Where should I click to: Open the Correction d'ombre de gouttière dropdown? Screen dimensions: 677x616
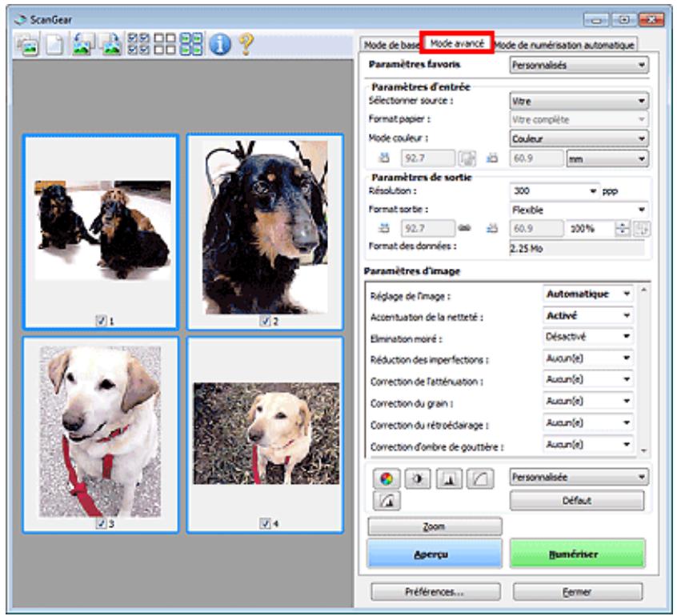click(587, 444)
